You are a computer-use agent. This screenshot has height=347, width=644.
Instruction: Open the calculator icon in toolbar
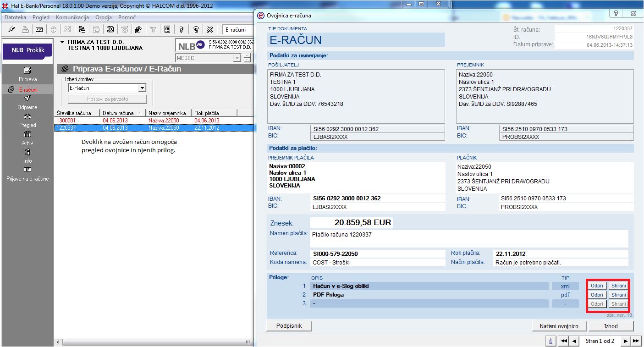167,29
